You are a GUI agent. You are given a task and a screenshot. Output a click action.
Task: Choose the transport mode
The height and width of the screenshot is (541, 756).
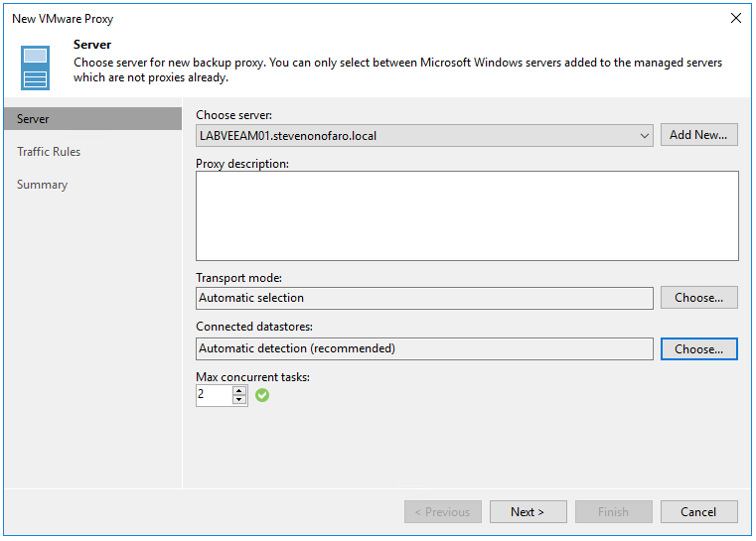[698, 298]
